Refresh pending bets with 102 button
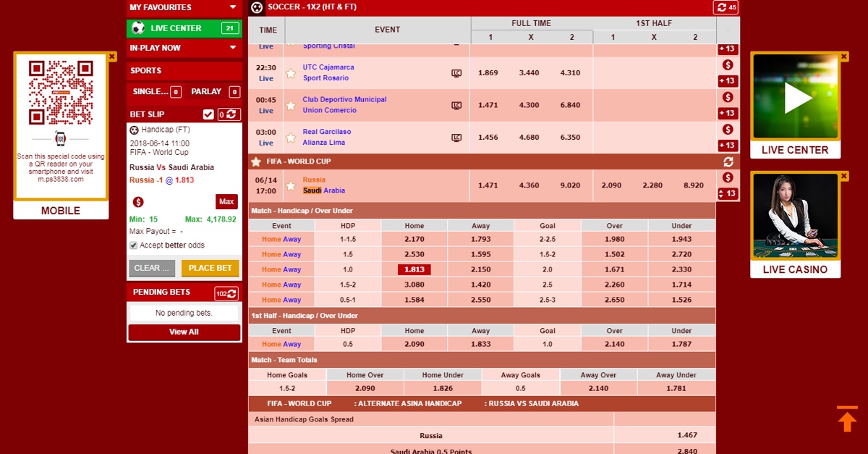The image size is (868, 454). coord(226,293)
